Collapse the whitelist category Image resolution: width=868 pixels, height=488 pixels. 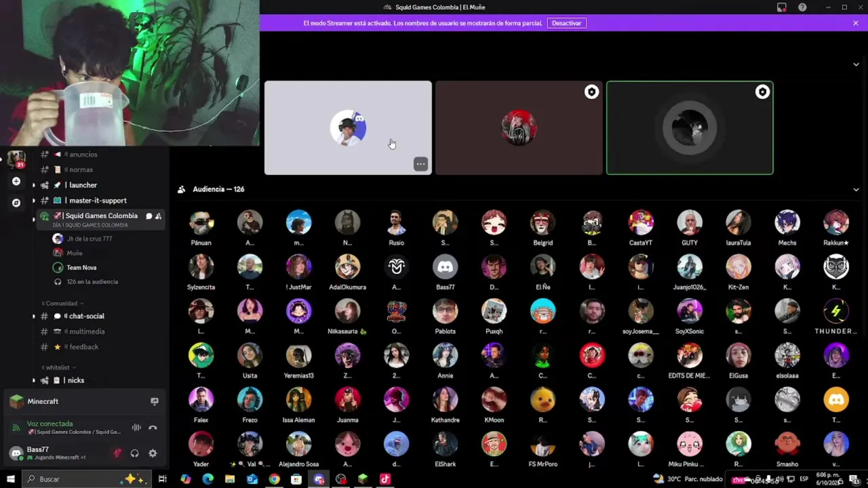coord(60,367)
